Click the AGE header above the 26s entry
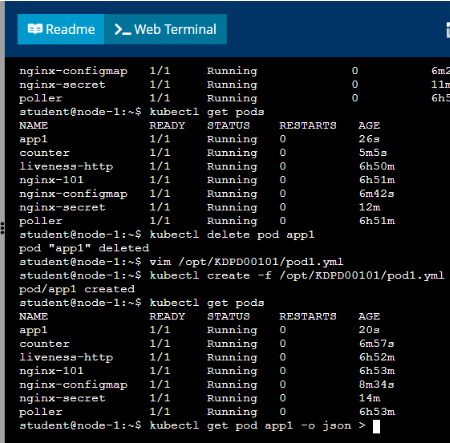The image size is (450, 443). click(369, 125)
